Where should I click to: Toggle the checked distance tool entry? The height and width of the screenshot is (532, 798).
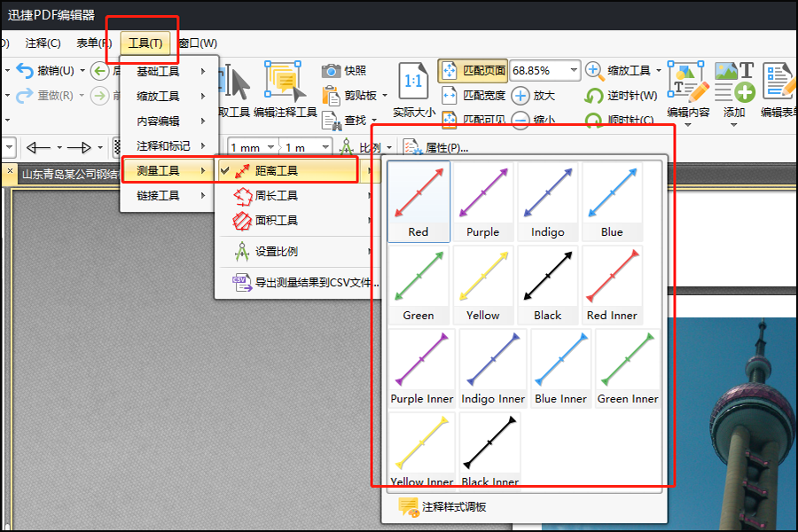coord(289,170)
